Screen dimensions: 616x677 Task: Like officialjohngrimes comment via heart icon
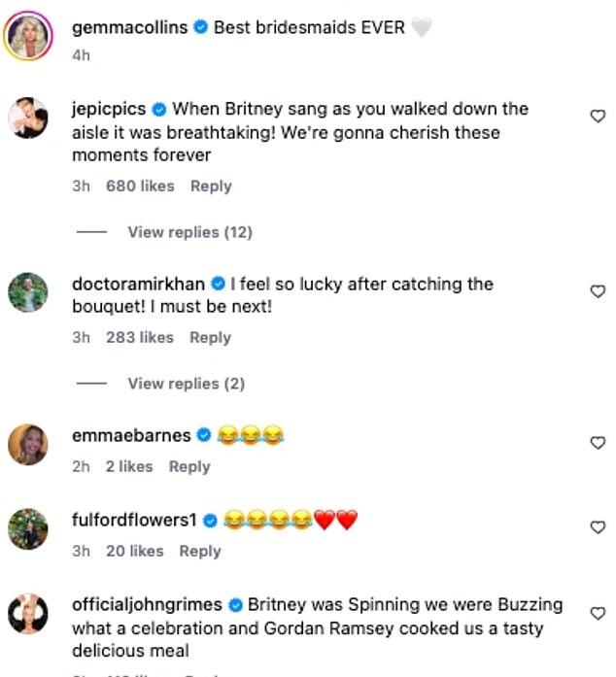point(599,613)
